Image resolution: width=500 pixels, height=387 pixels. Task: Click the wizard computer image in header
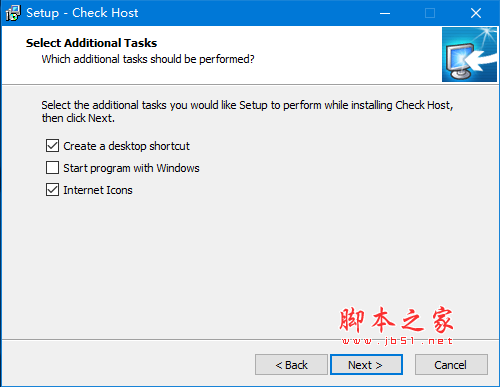coord(469,55)
